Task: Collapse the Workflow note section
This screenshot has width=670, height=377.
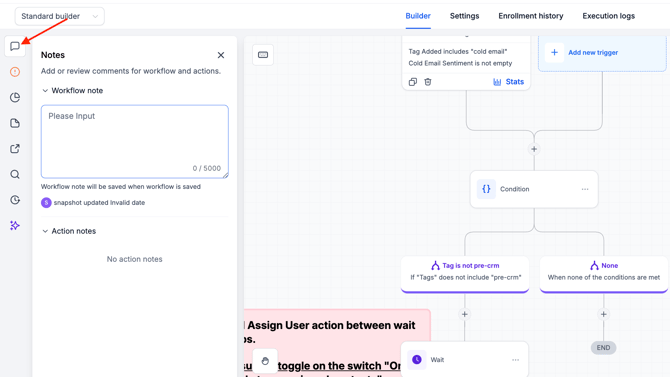Action: [x=73, y=91]
